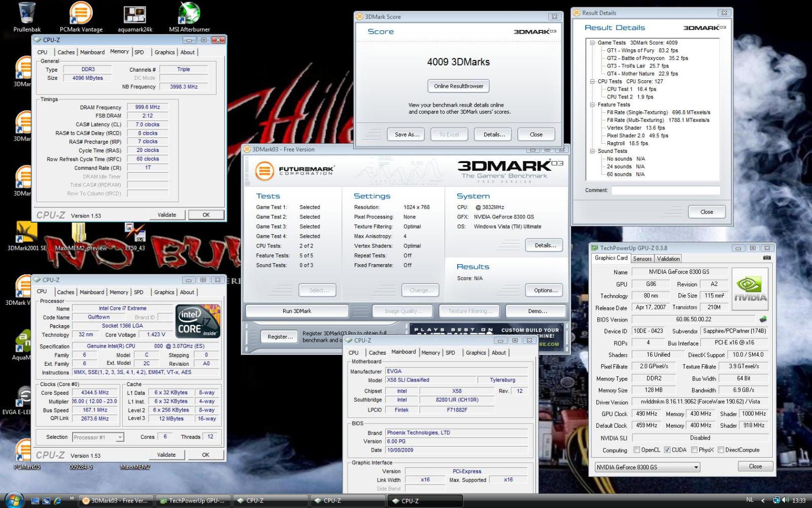Image resolution: width=812 pixels, height=508 pixels.
Task: Open the NVIDIA GeForce 8300 GS dropdown
Action: (x=647, y=467)
